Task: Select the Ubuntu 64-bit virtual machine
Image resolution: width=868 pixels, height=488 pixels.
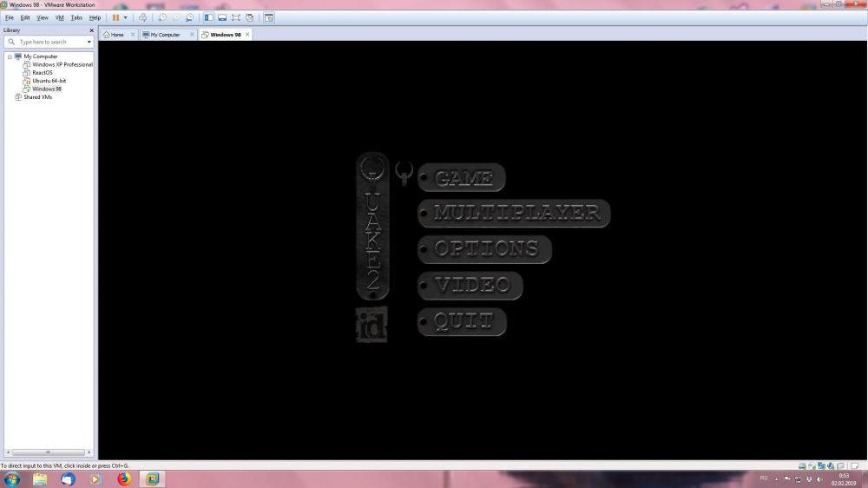Action: pyautogui.click(x=49, y=81)
